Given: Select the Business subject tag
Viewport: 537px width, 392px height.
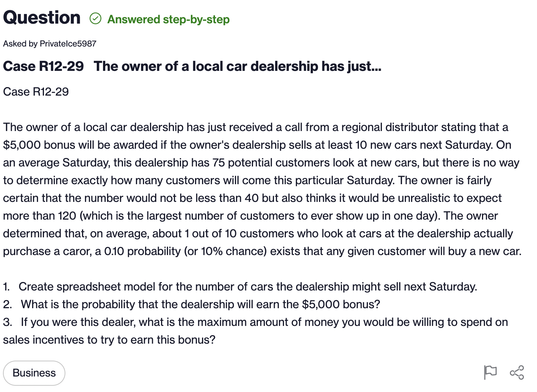Looking at the screenshot, I should point(34,373).
